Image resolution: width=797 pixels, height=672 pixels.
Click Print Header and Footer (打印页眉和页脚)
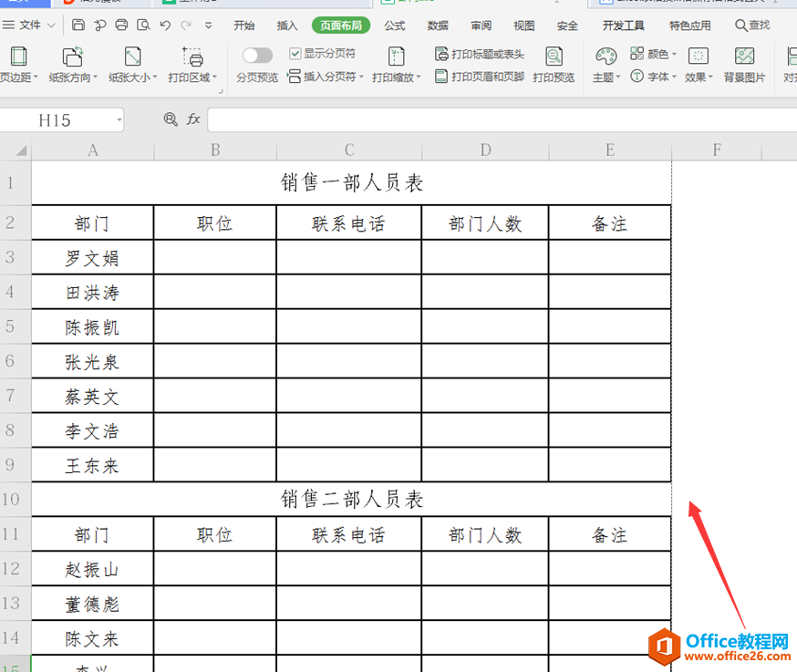(x=480, y=77)
